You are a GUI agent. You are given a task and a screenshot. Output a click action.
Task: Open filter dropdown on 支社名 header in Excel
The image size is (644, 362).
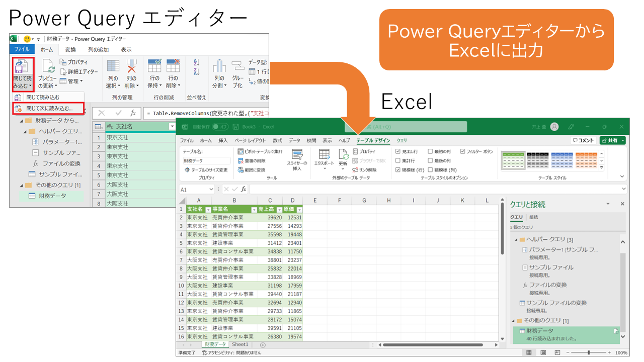point(208,209)
